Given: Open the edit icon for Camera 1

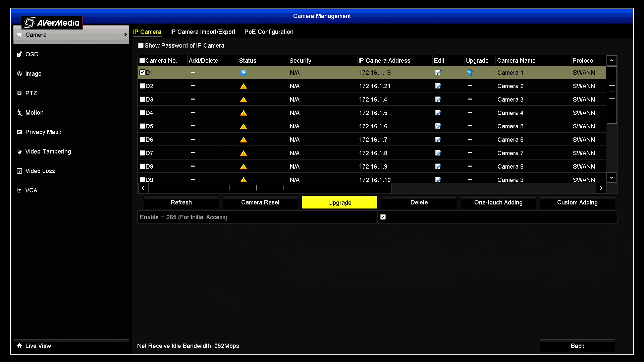Looking at the screenshot, I should coord(438,72).
